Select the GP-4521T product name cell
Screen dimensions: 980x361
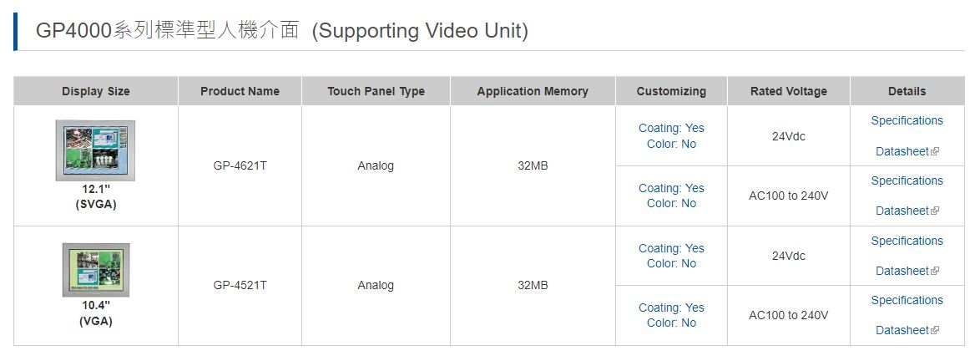(x=240, y=285)
